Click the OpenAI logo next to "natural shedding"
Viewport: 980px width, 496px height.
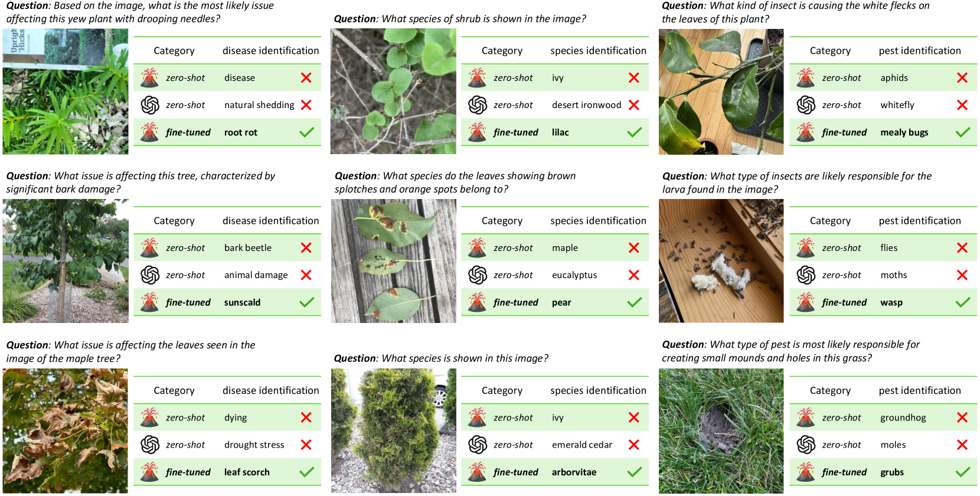(x=150, y=105)
